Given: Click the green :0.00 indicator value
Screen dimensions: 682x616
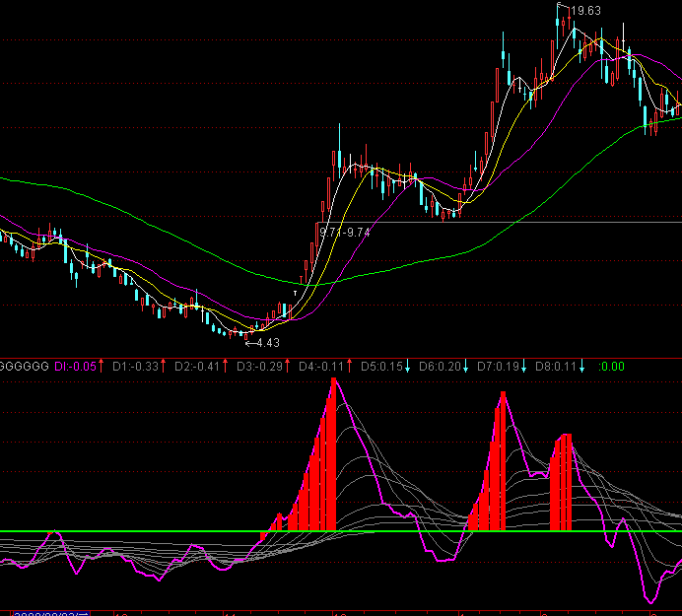Looking at the screenshot, I should pyautogui.click(x=612, y=367).
